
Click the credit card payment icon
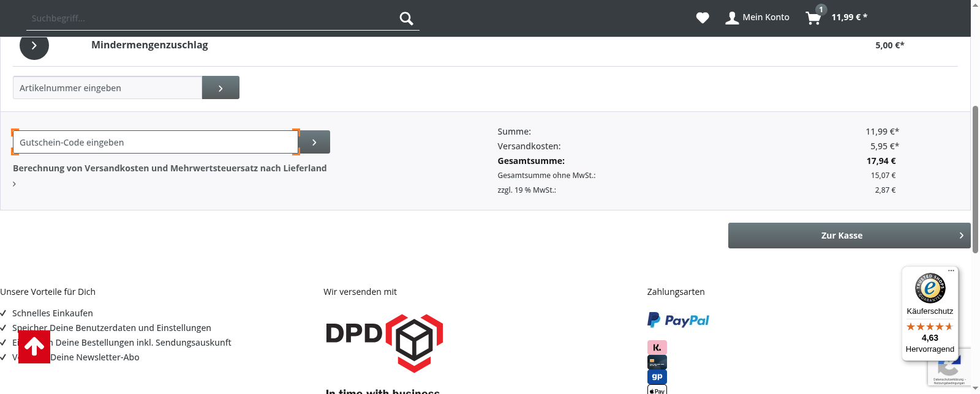pos(657,362)
